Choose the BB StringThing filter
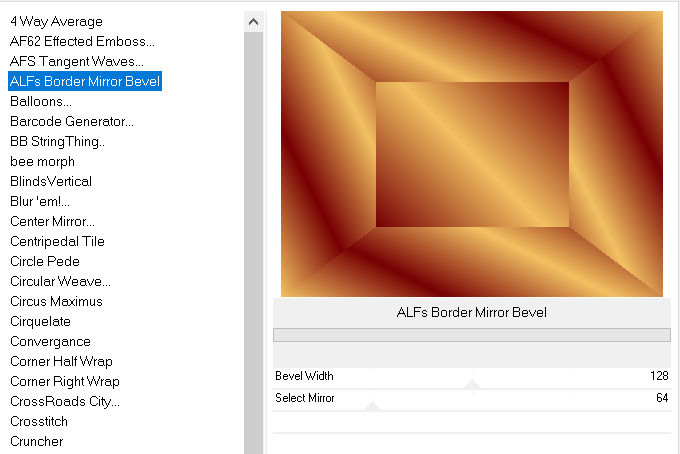 [57, 141]
